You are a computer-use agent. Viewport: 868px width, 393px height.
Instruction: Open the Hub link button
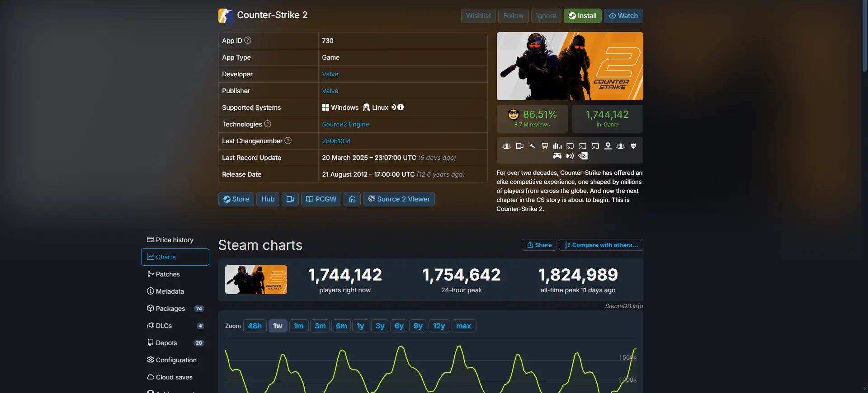pyautogui.click(x=268, y=199)
